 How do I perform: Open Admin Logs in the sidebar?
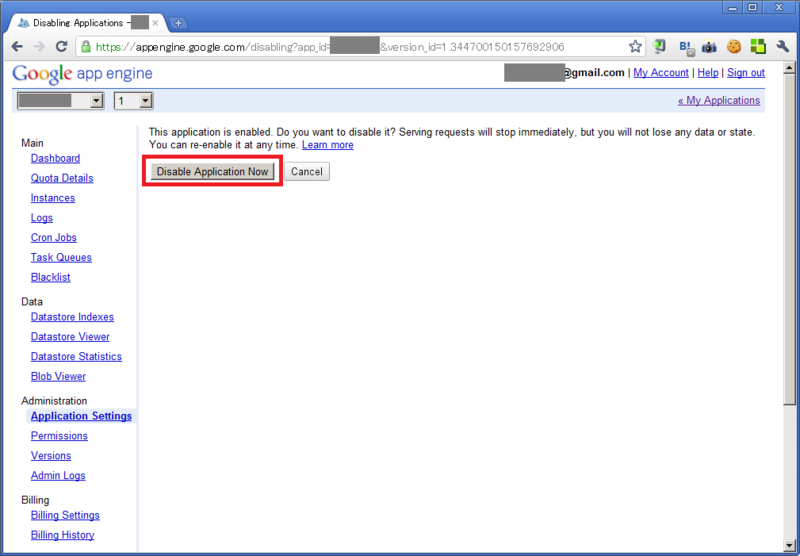[58, 475]
